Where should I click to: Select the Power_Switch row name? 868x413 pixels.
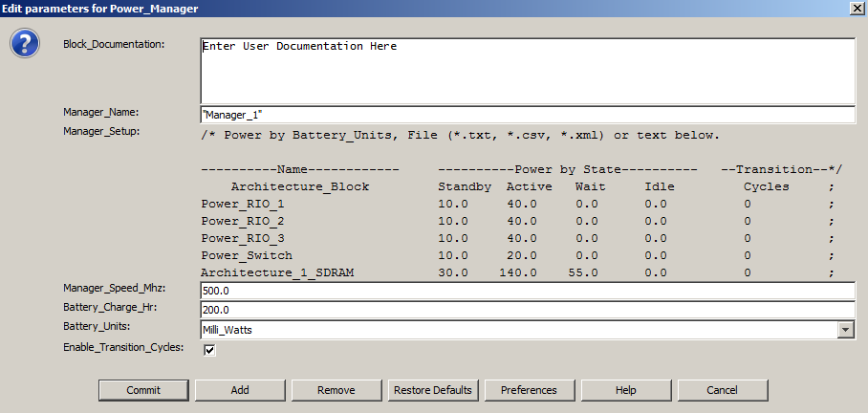coord(247,255)
